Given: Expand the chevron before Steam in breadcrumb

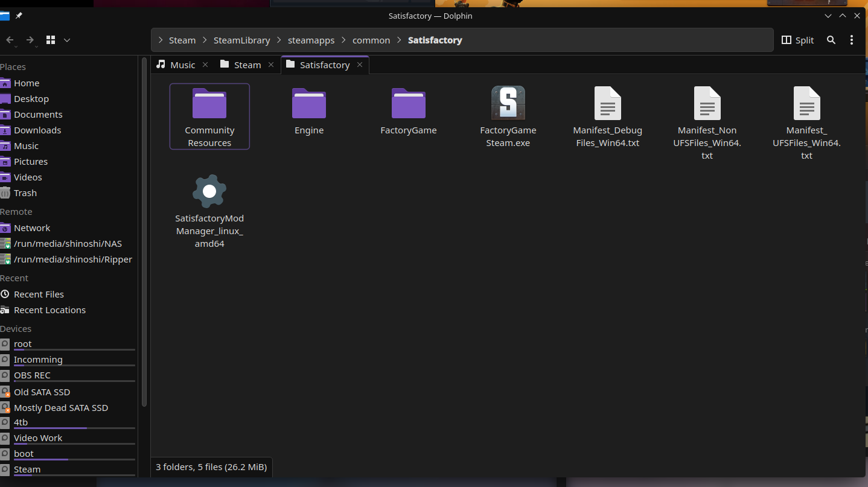Looking at the screenshot, I should tap(161, 40).
